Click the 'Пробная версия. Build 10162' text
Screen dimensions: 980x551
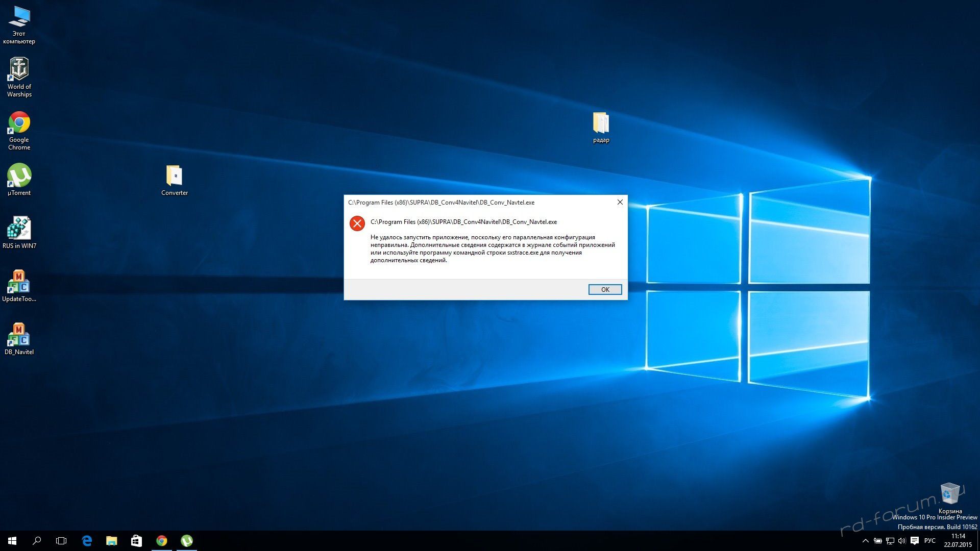click(x=937, y=527)
